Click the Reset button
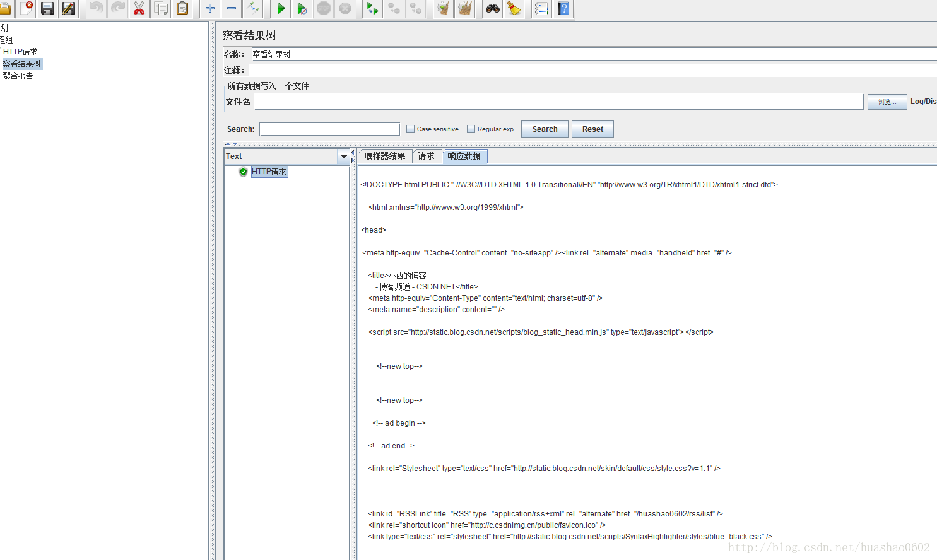The image size is (937, 560). coord(592,129)
